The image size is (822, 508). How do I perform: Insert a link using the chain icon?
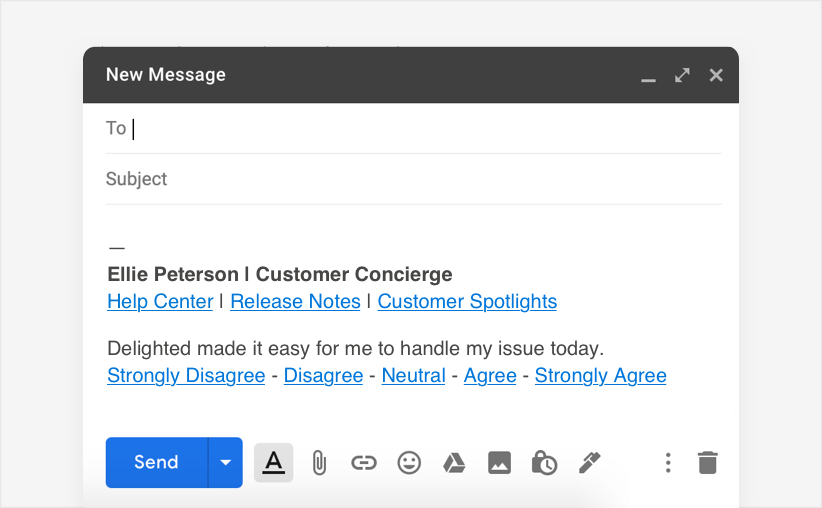tap(364, 463)
